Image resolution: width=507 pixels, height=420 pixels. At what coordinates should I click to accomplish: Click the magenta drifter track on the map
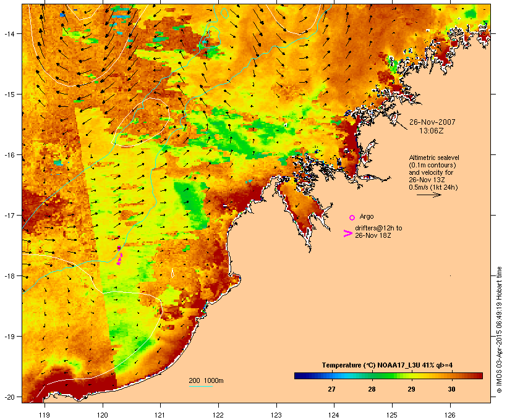click(x=119, y=256)
